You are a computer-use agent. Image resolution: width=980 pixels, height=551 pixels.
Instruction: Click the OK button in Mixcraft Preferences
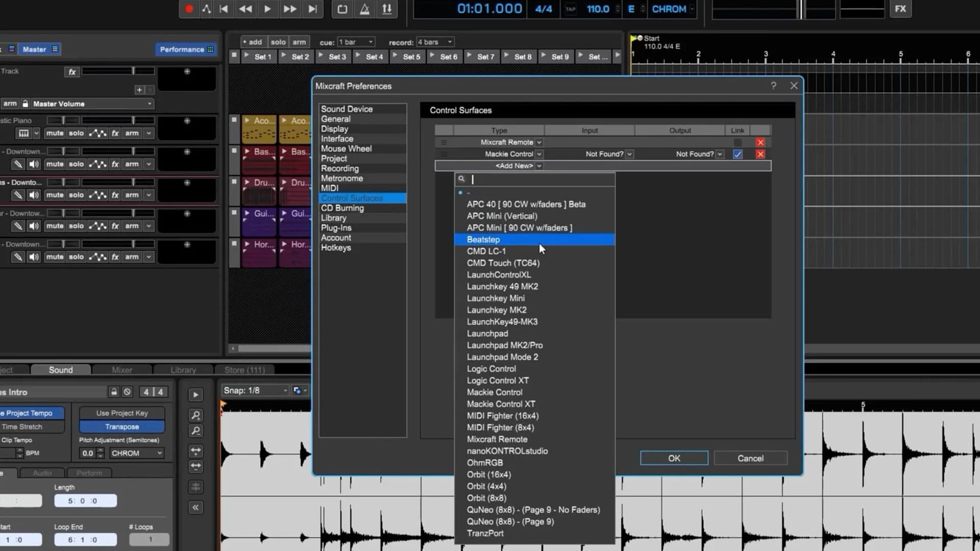[x=674, y=458]
